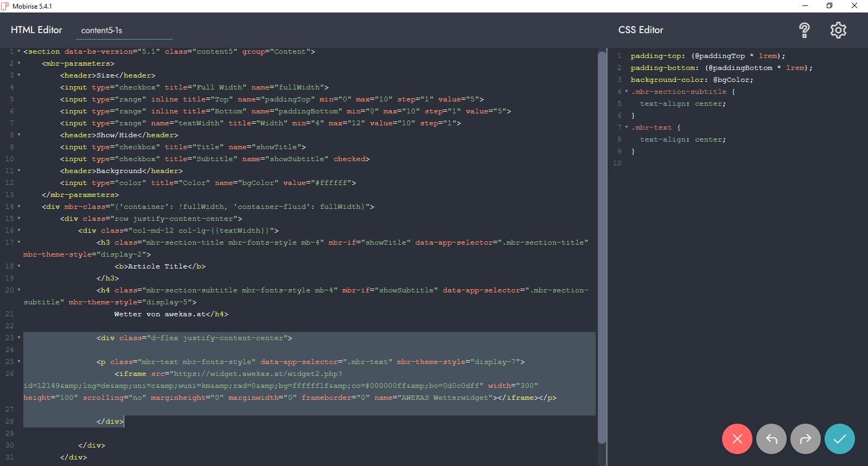Viewport: 868px width, 466px height.
Task: Click the undo arrow button
Action: pos(771,439)
